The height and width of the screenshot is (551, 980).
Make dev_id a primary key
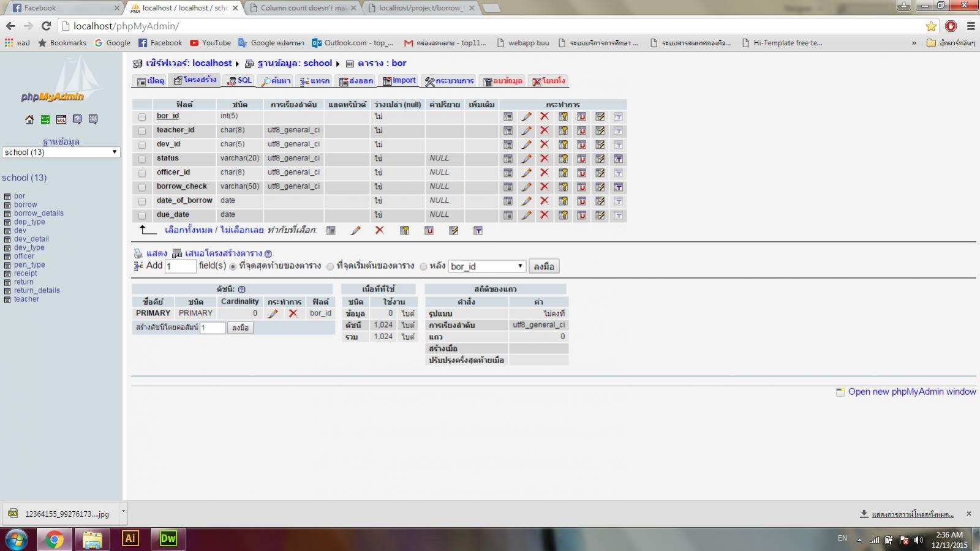562,144
